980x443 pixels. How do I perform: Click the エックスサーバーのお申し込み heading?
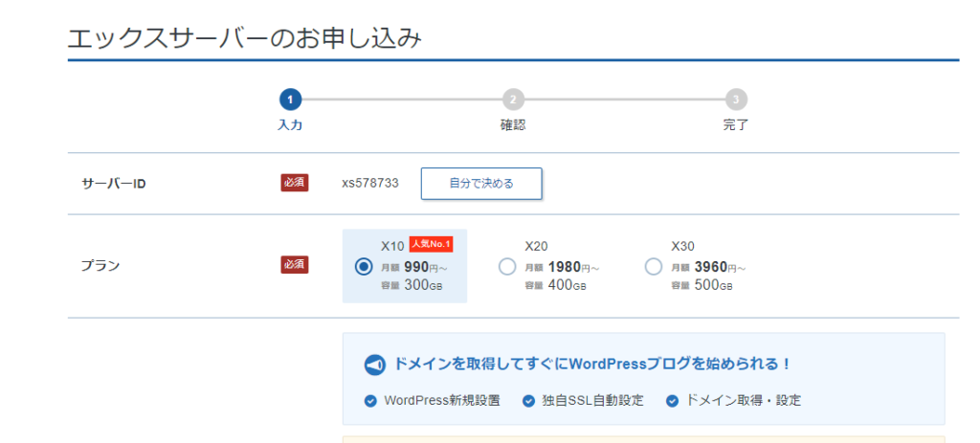(x=244, y=38)
